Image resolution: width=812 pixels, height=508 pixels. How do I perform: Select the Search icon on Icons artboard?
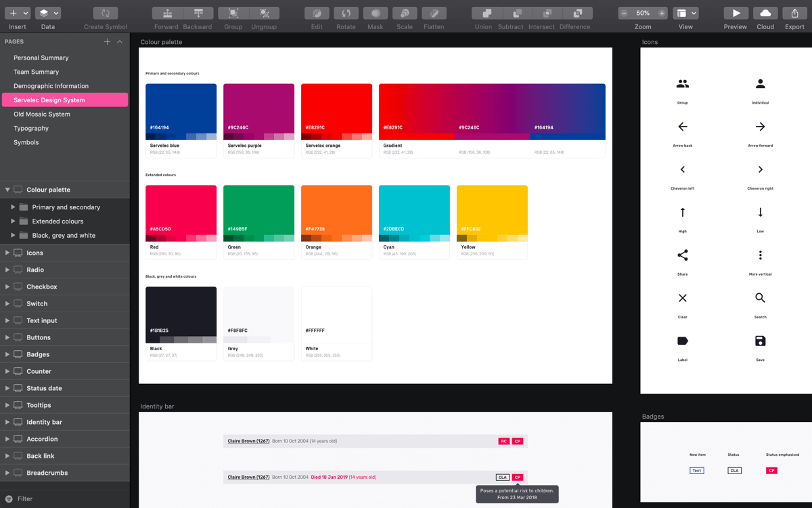tap(761, 298)
